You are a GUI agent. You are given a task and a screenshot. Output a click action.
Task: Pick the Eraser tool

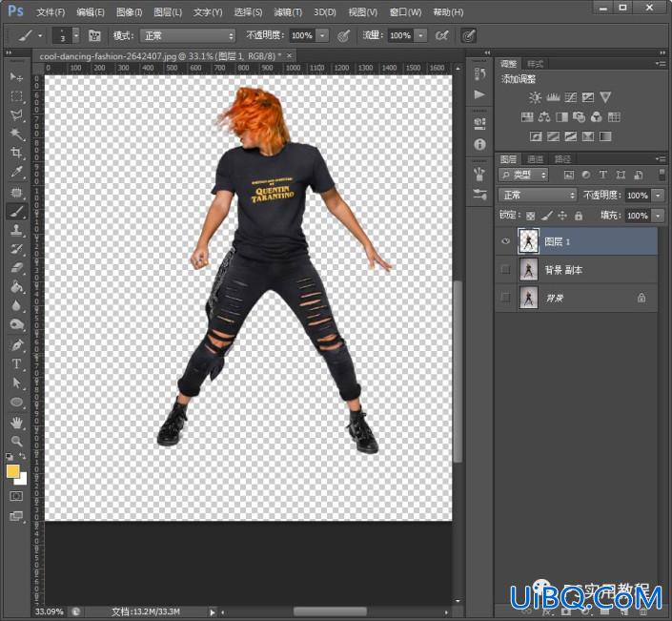click(x=16, y=268)
